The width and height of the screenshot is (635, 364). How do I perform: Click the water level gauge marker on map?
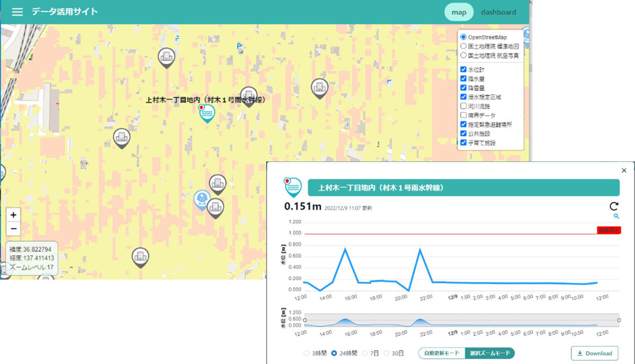206,114
